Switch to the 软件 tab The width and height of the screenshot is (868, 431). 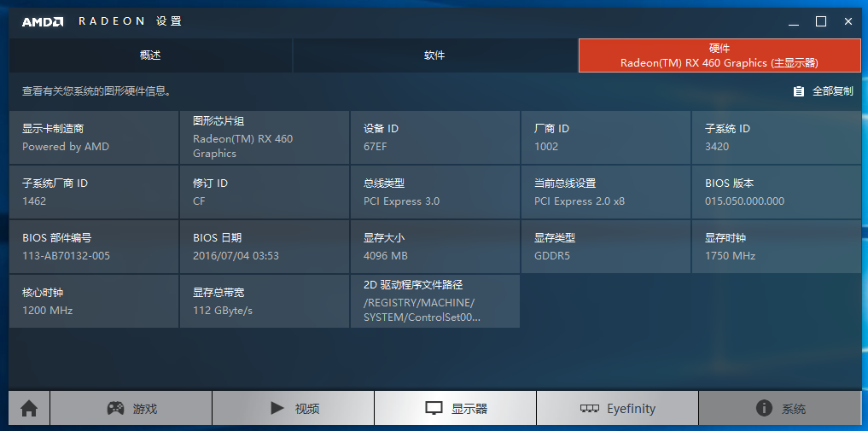(x=434, y=55)
